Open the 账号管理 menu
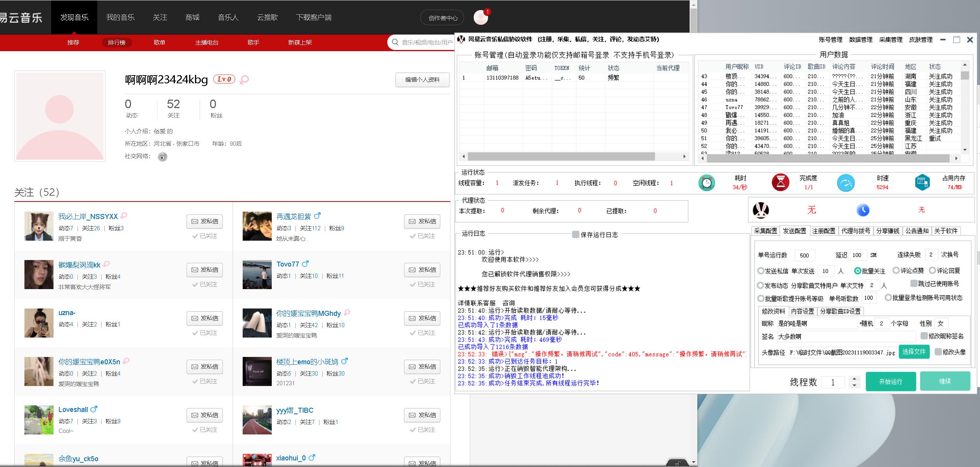The width and height of the screenshot is (980, 467). (830, 40)
